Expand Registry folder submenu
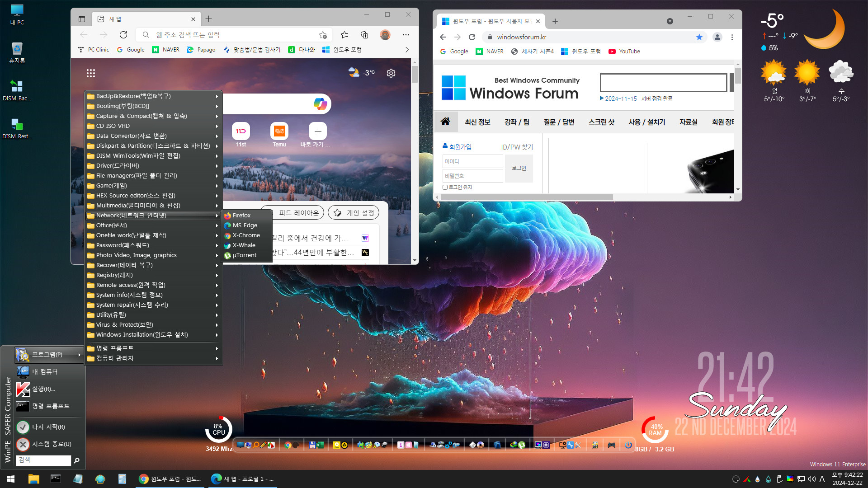 pyautogui.click(x=153, y=275)
